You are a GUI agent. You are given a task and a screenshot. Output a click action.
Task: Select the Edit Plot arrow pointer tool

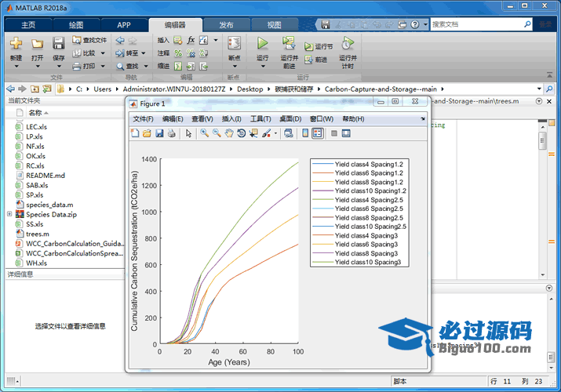[x=188, y=133]
